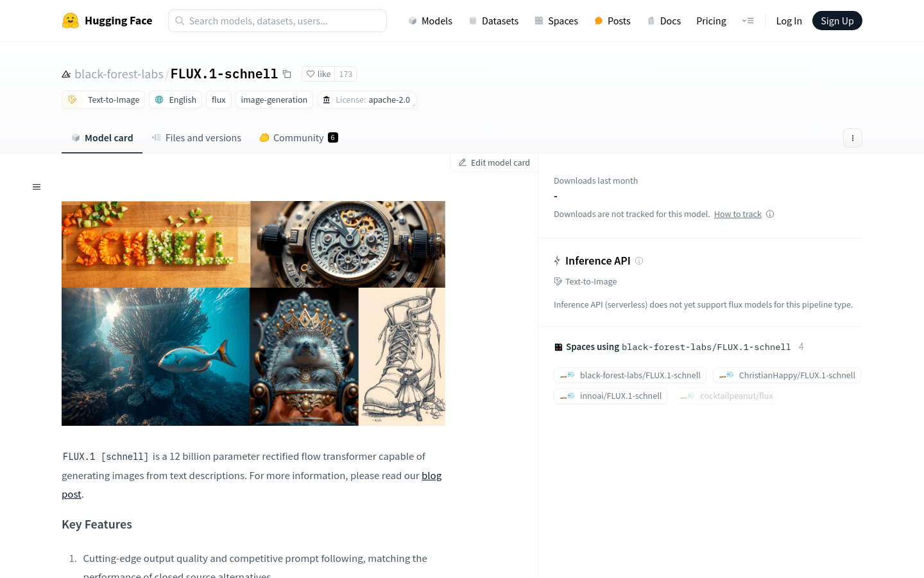Click downloads tracking info icon
The image size is (924, 578).
point(770,214)
